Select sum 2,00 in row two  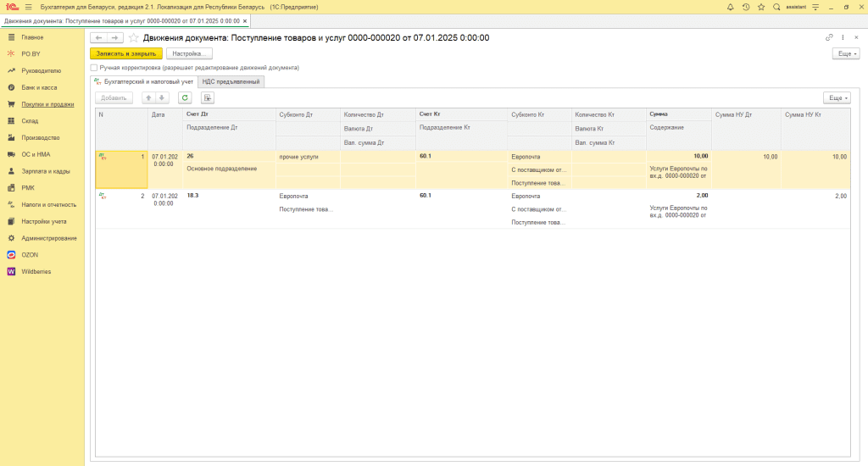pyautogui.click(x=679, y=196)
